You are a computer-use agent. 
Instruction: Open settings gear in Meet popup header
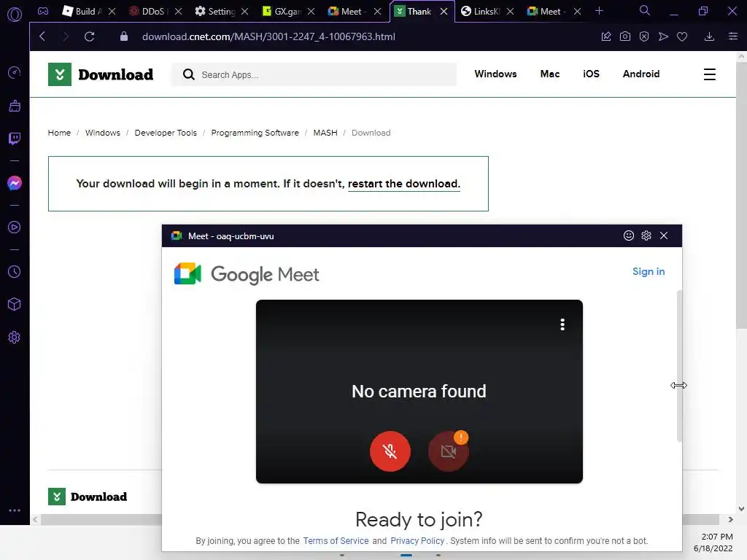(646, 236)
